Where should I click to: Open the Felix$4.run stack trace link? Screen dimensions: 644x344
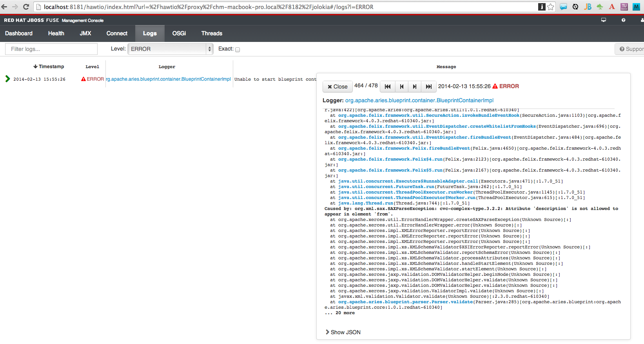[x=390, y=159]
